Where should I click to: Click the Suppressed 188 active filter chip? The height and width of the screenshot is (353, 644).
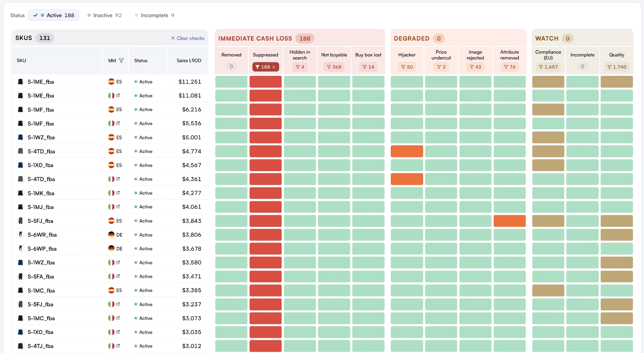click(x=265, y=67)
